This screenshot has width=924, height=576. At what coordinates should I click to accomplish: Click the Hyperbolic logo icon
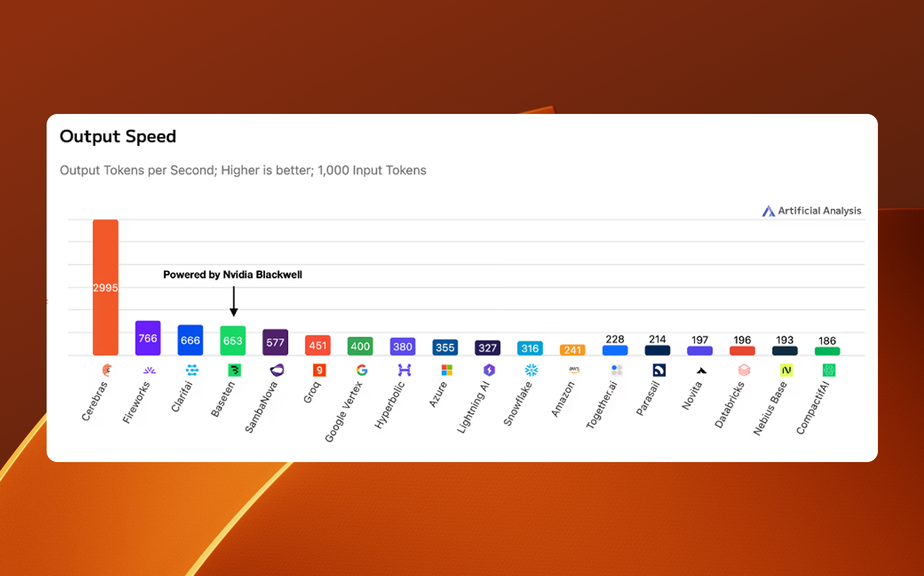[405, 370]
